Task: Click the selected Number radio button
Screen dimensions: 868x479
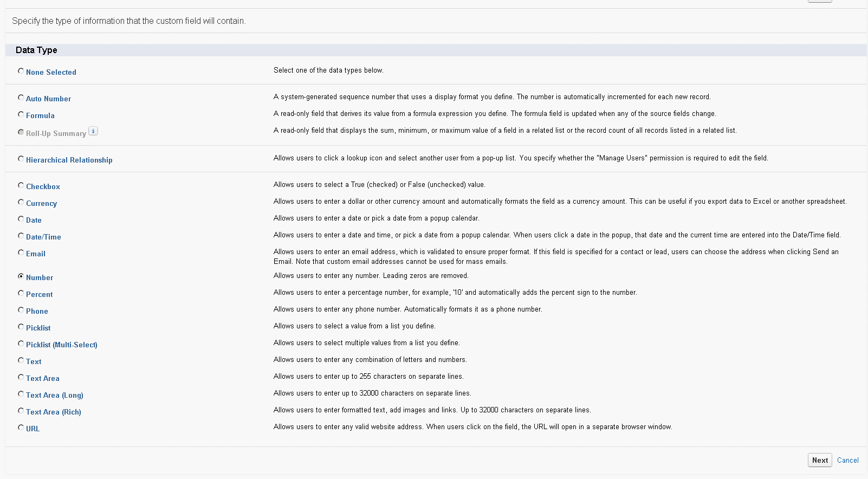Action: click(x=21, y=276)
